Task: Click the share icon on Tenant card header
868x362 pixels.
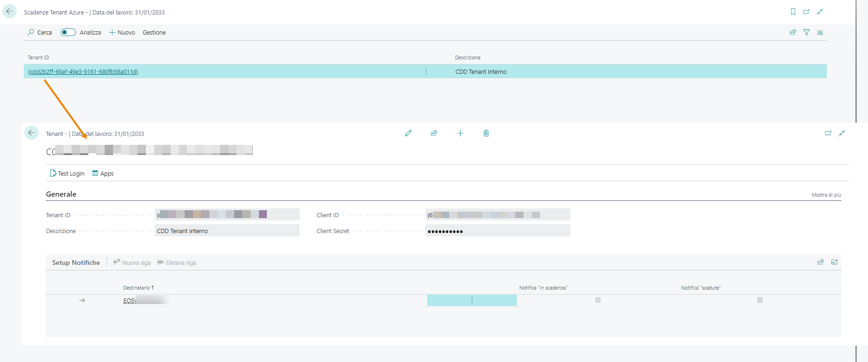Action: pos(434,133)
